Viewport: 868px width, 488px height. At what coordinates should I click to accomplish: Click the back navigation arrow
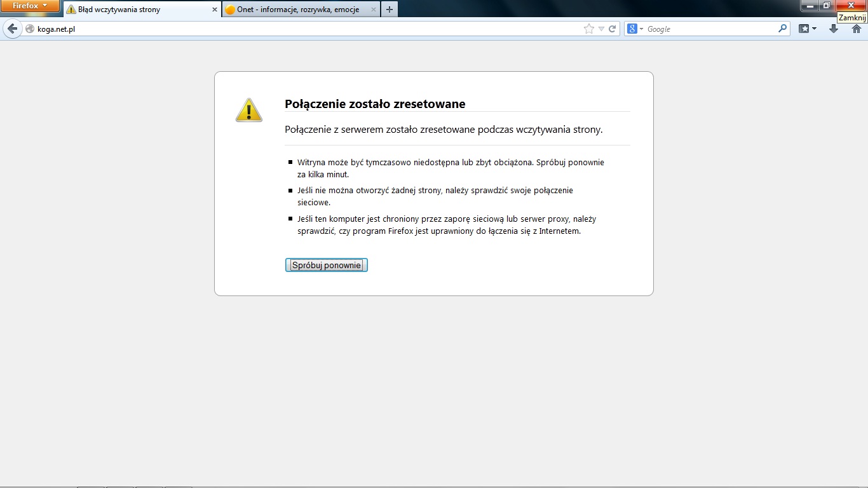click(12, 29)
